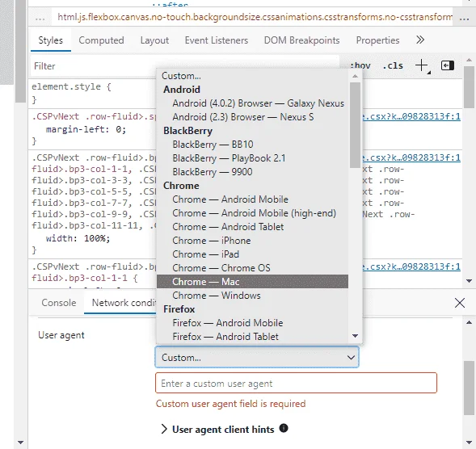Screen dimensions: 476x449
Task: Switch to the Console drawer tab
Action: tap(59, 303)
